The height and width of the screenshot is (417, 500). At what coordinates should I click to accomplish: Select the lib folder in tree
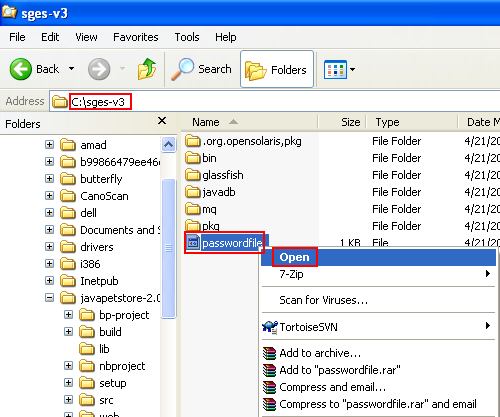(94, 349)
